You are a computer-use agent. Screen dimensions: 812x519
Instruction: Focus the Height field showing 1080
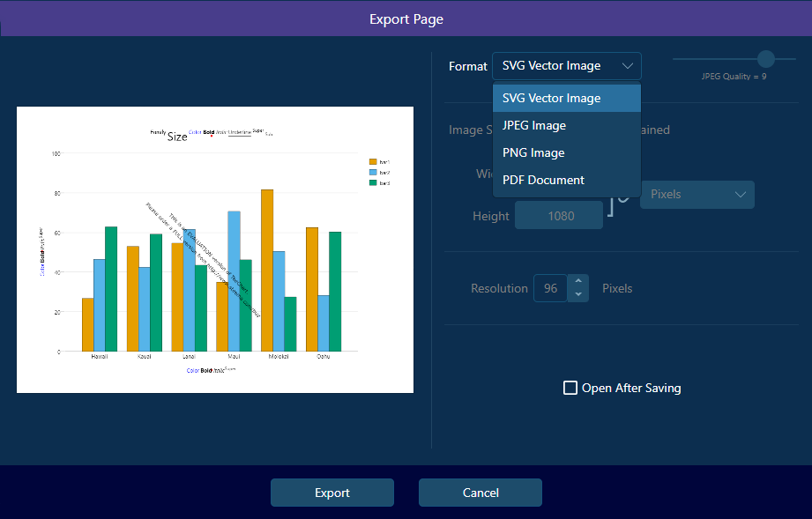[x=559, y=215]
